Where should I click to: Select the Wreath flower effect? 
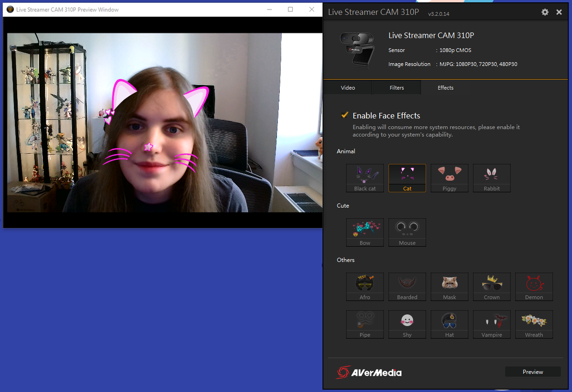pos(534,324)
